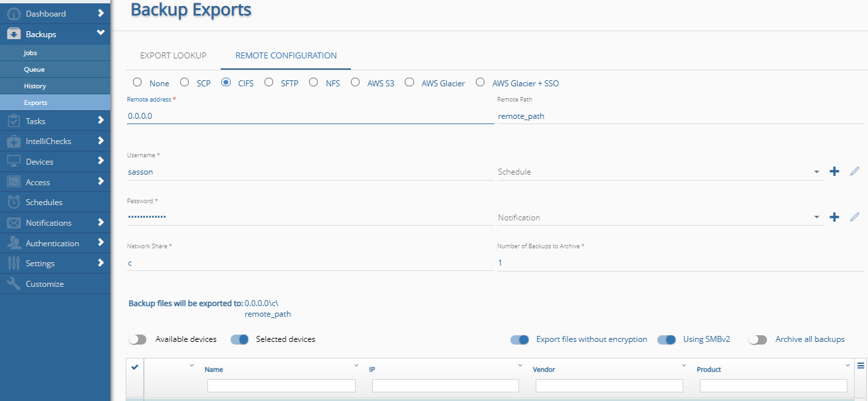Enable the Archive all backups toggle

click(758, 339)
